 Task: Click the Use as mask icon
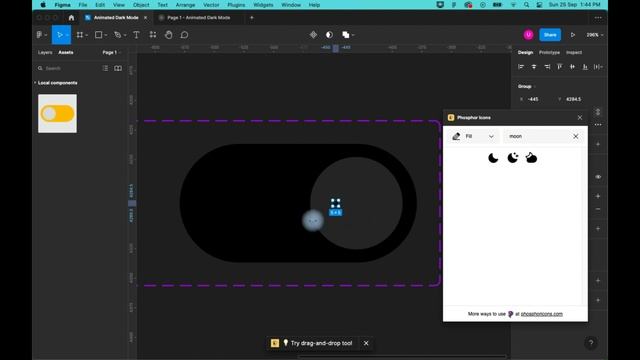pos(329,35)
